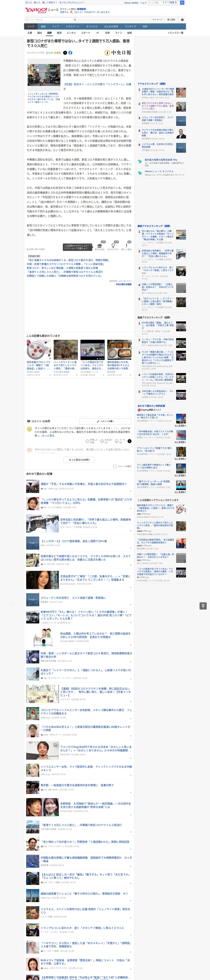Click the なるほど reaction on first comment
210x980 pixels.
click(x=106, y=441)
